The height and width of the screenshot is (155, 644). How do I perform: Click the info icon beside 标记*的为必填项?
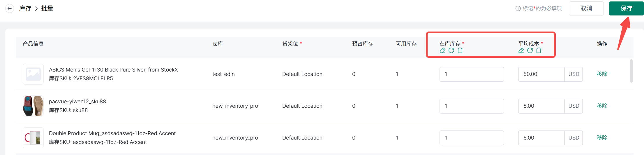pos(518,8)
